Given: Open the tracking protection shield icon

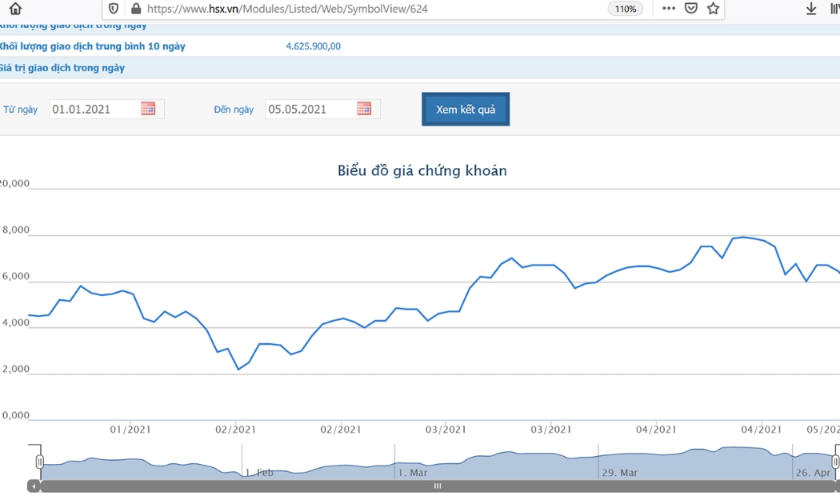Looking at the screenshot, I should point(113,9).
